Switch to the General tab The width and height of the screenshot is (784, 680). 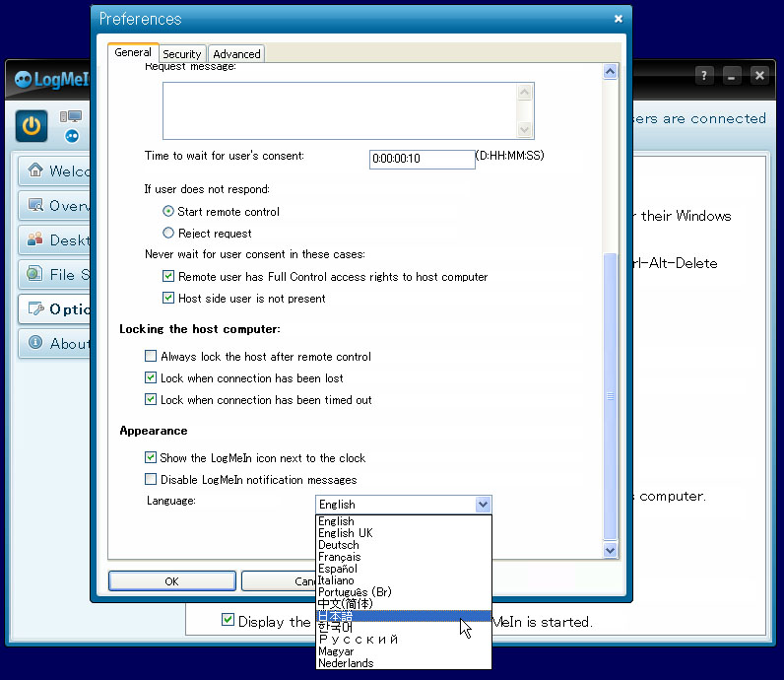click(x=133, y=52)
